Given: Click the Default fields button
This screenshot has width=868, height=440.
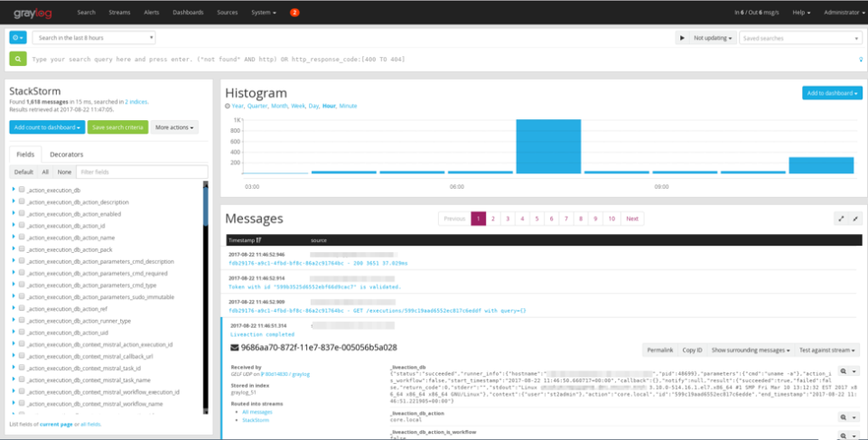Looking at the screenshot, I should [23, 173].
